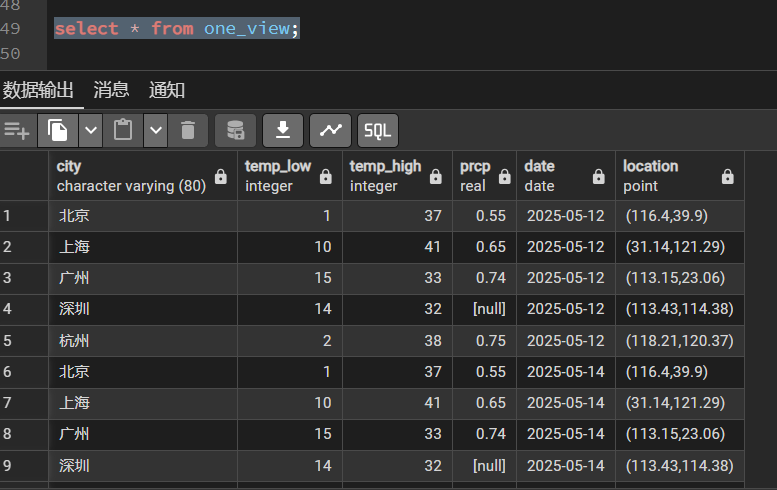Open the copy options dropdown arrow
The width and height of the screenshot is (777, 490).
(91, 131)
